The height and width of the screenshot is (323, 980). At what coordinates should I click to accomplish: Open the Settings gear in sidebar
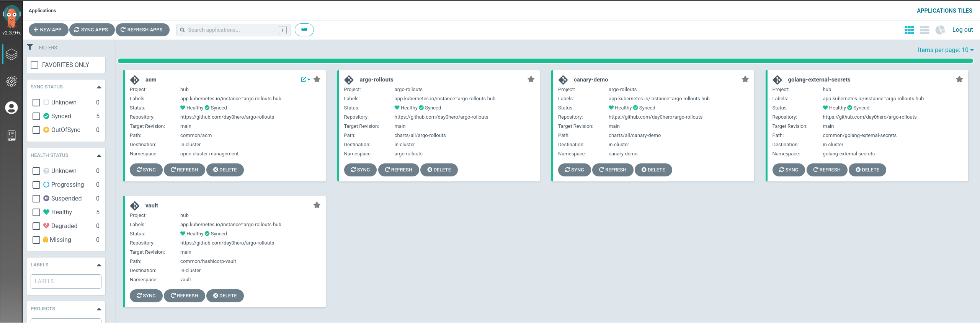tap(11, 81)
